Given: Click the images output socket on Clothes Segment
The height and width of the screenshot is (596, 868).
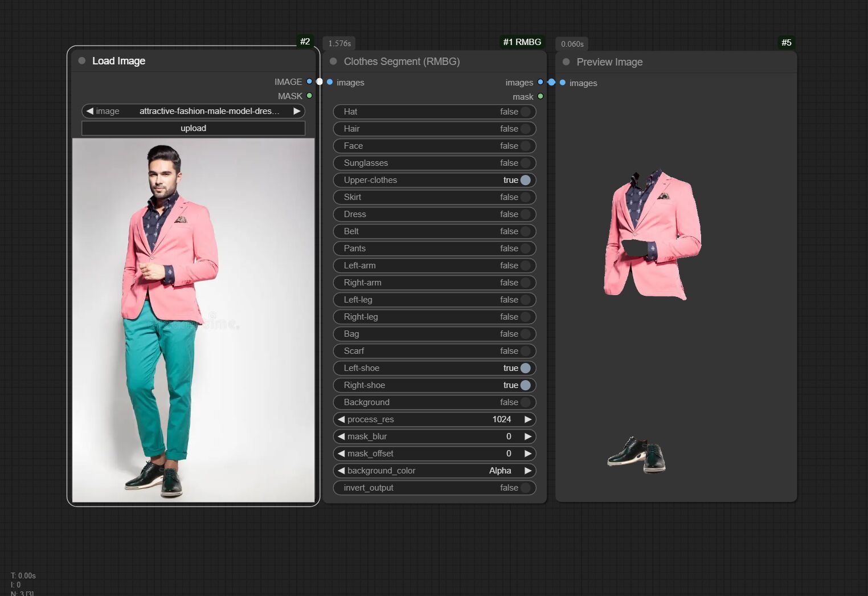Looking at the screenshot, I should click(541, 82).
